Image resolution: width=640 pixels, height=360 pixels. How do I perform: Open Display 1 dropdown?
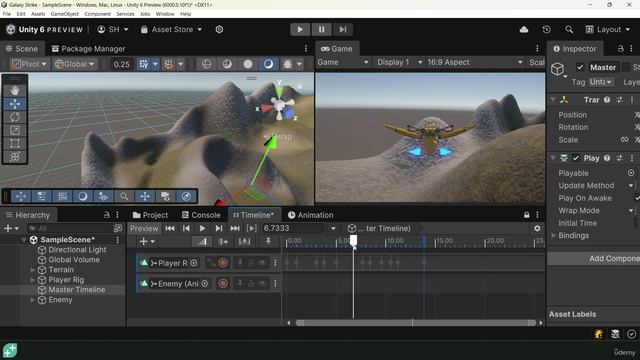(399, 62)
